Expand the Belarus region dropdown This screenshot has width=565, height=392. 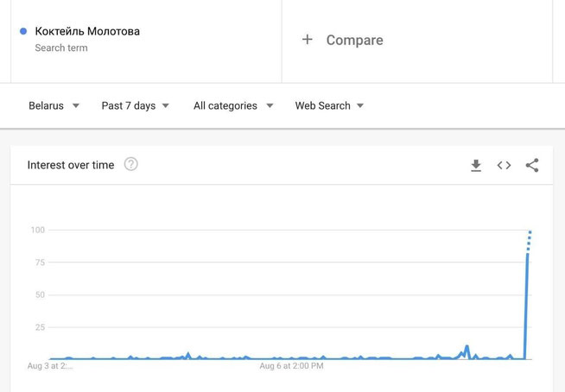tap(54, 105)
